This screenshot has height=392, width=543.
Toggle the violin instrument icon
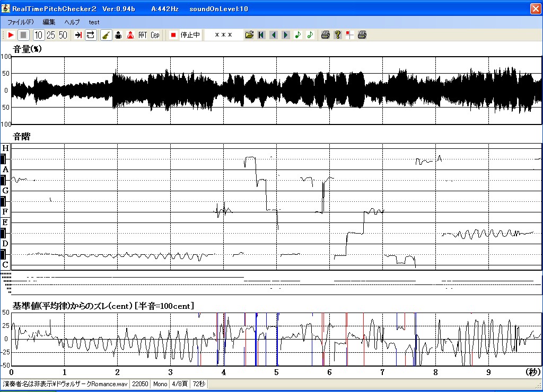pos(106,35)
